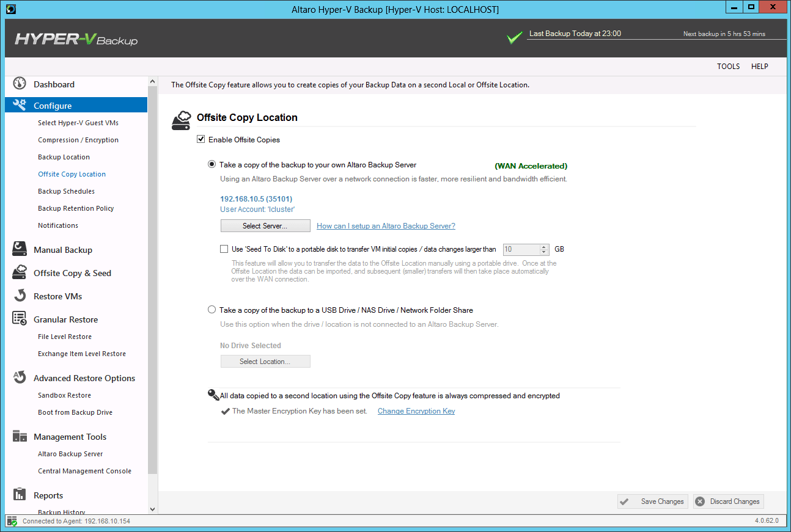
Task: Open Select Hyper-V Guest VMs
Action: click(78, 123)
